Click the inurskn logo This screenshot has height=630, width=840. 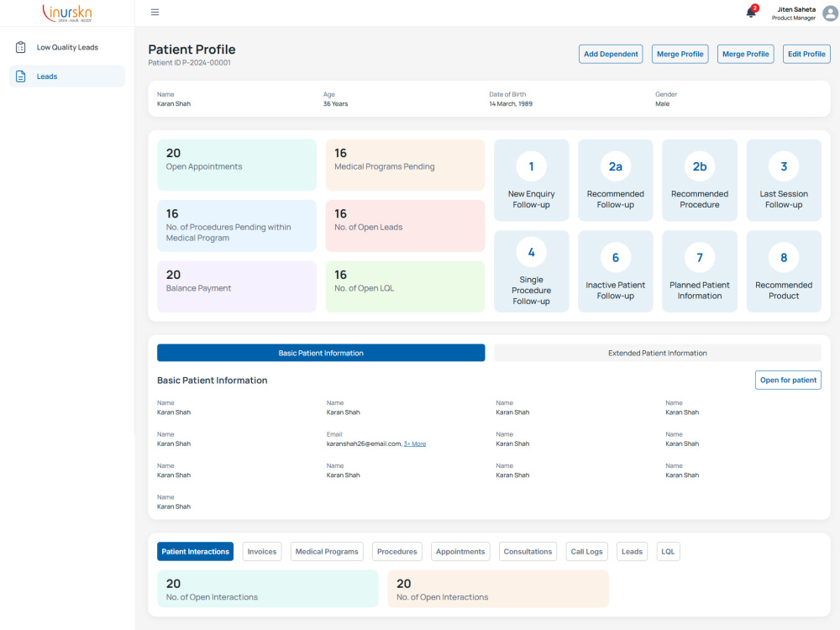(x=67, y=13)
